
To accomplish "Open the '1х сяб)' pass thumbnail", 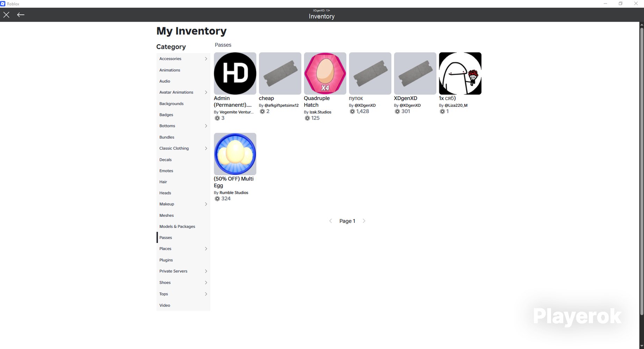I will pyautogui.click(x=460, y=73).
